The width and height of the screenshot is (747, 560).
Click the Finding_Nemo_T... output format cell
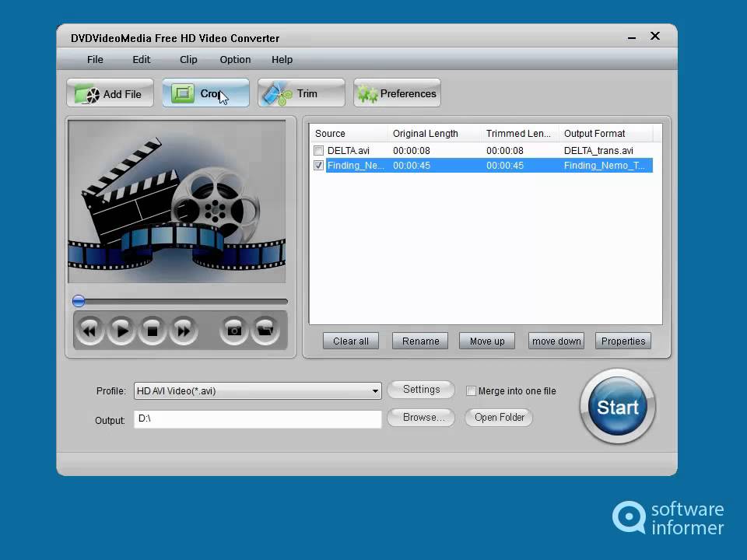coord(604,165)
